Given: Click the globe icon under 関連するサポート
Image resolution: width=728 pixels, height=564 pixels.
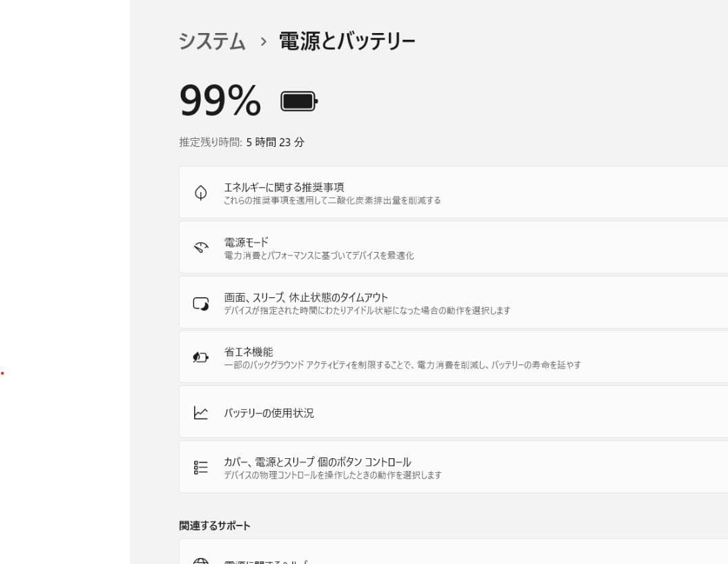Looking at the screenshot, I should [200, 560].
